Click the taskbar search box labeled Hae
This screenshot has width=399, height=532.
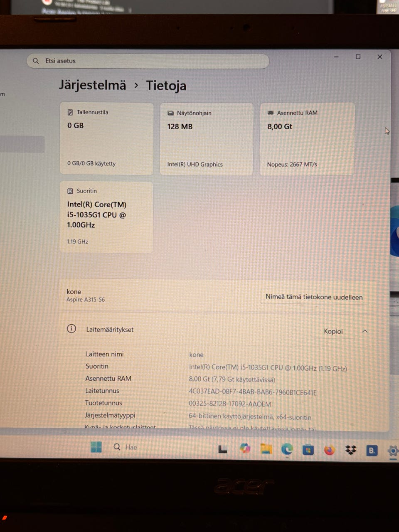(x=125, y=447)
